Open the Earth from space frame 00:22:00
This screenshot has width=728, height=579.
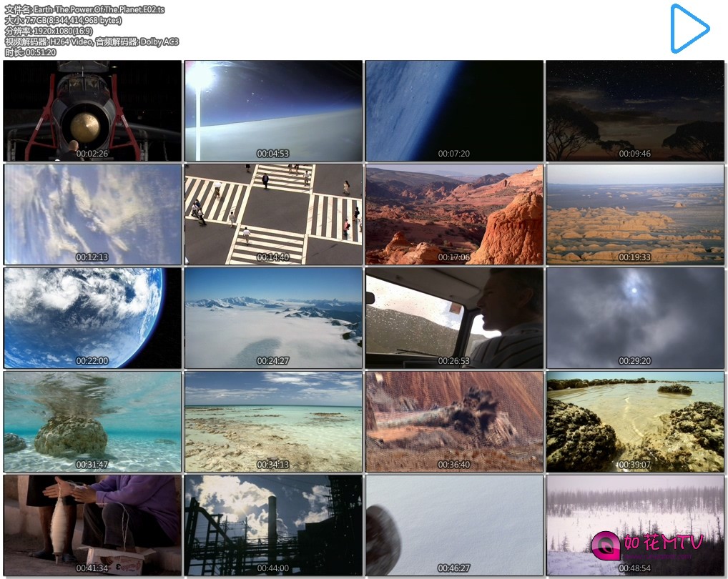92,318
